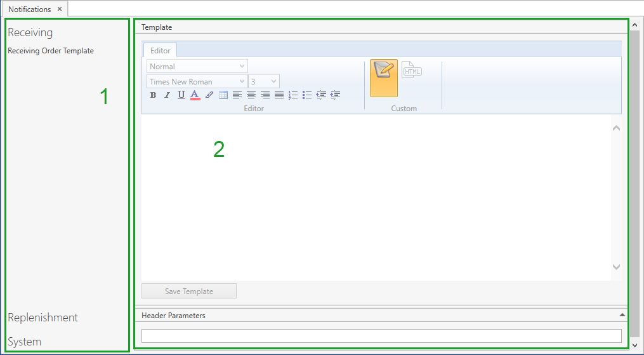Select the design editor mode button

click(x=383, y=77)
